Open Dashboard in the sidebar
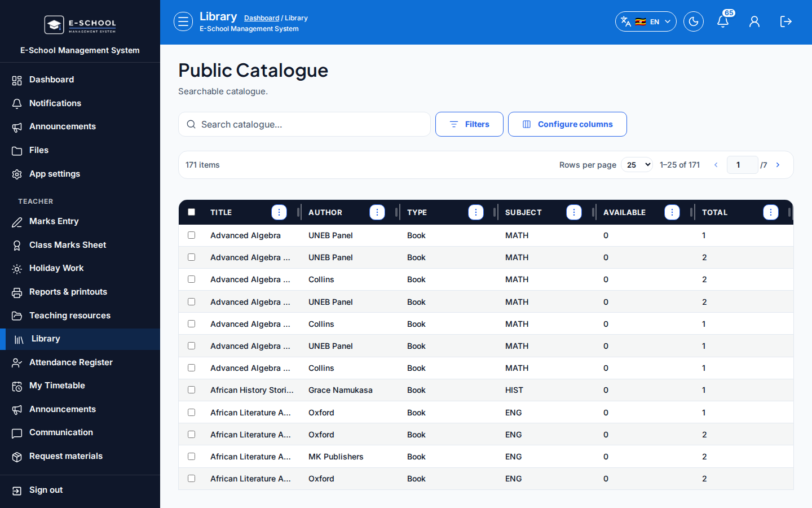 click(x=80, y=80)
